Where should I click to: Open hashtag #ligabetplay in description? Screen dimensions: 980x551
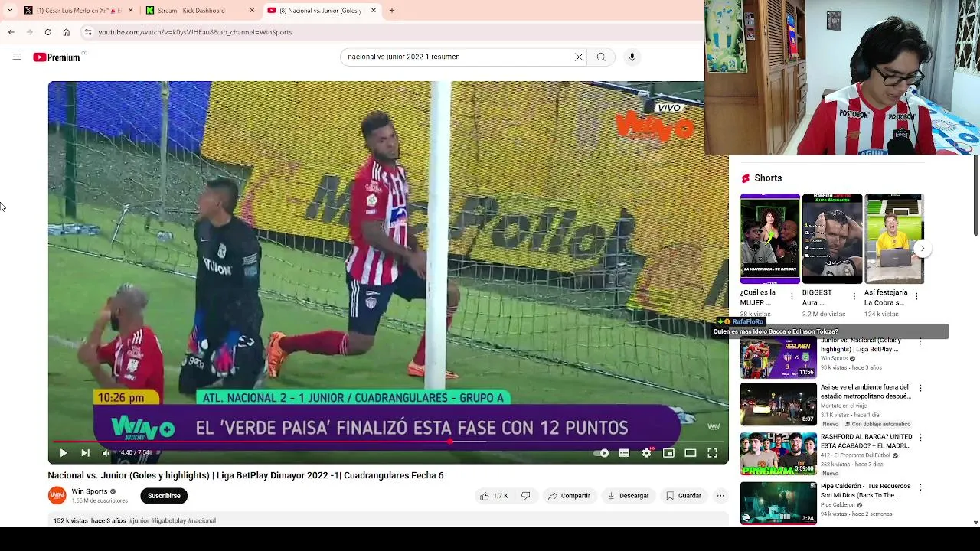168,520
